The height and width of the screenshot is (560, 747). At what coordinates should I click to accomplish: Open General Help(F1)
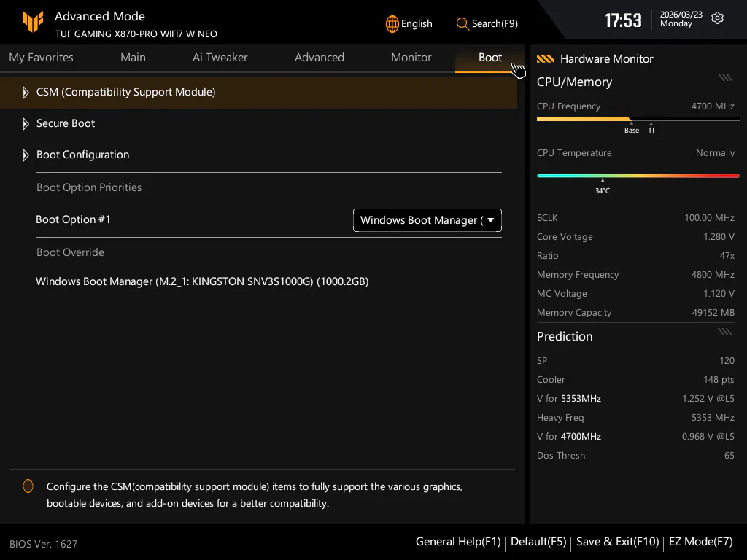pyautogui.click(x=458, y=542)
